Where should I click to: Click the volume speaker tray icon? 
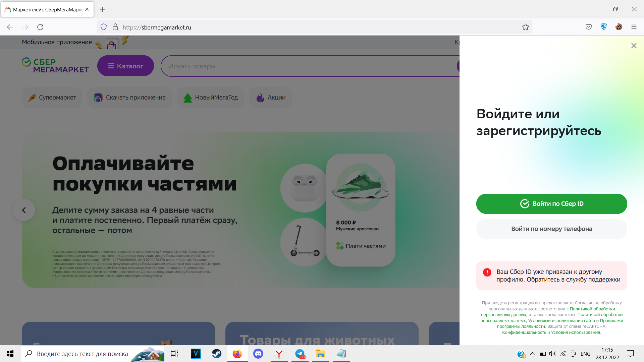(x=552, y=354)
